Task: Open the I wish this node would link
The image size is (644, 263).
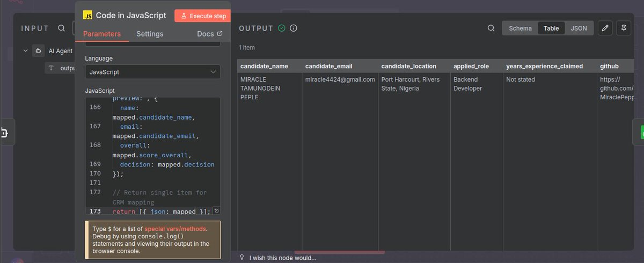Action: click(283, 258)
